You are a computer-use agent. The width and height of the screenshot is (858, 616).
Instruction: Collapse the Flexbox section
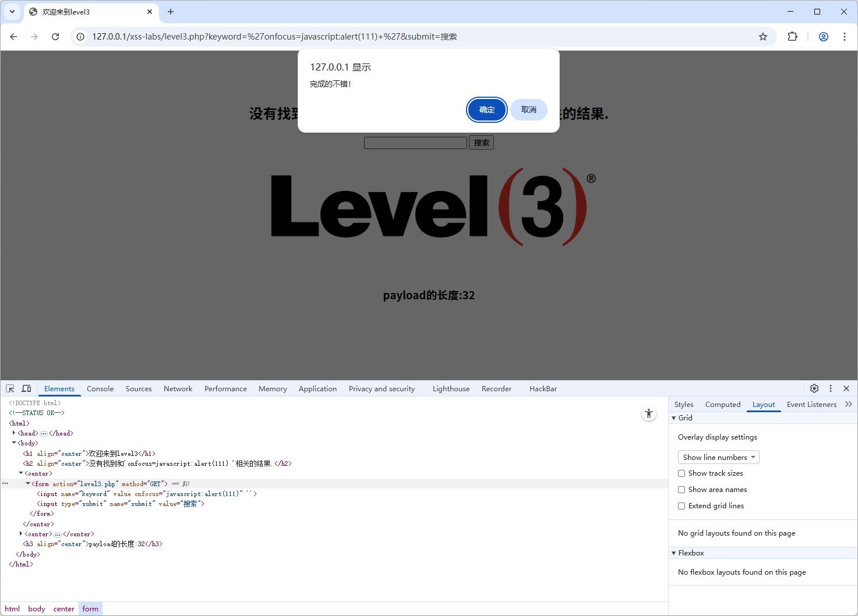[674, 553]
